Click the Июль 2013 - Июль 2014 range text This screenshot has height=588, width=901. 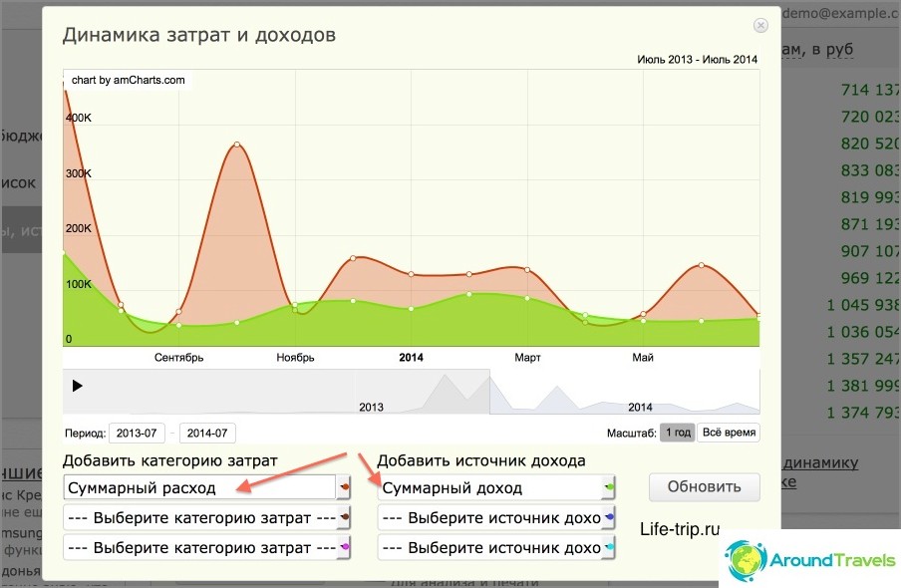[697, 59]
